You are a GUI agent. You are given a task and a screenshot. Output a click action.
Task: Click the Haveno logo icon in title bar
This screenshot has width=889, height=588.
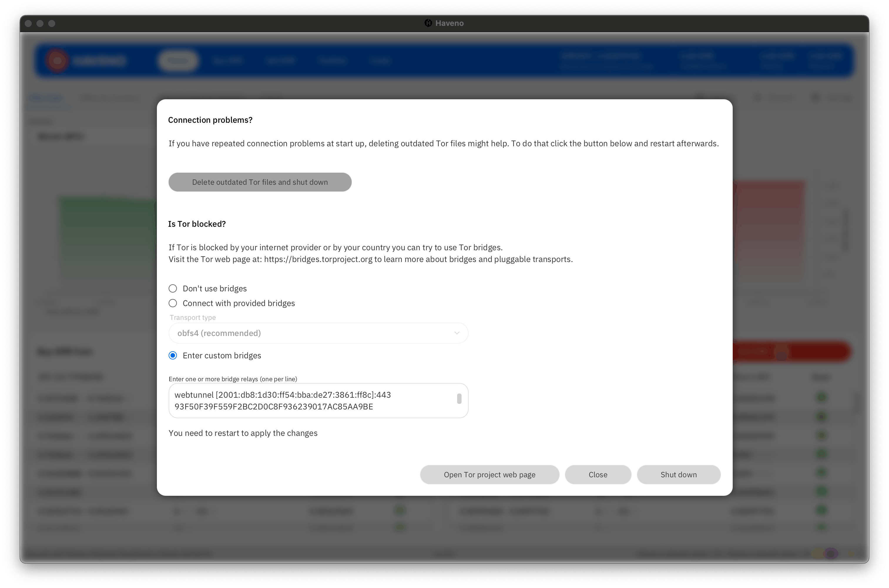tap(428, 23)
